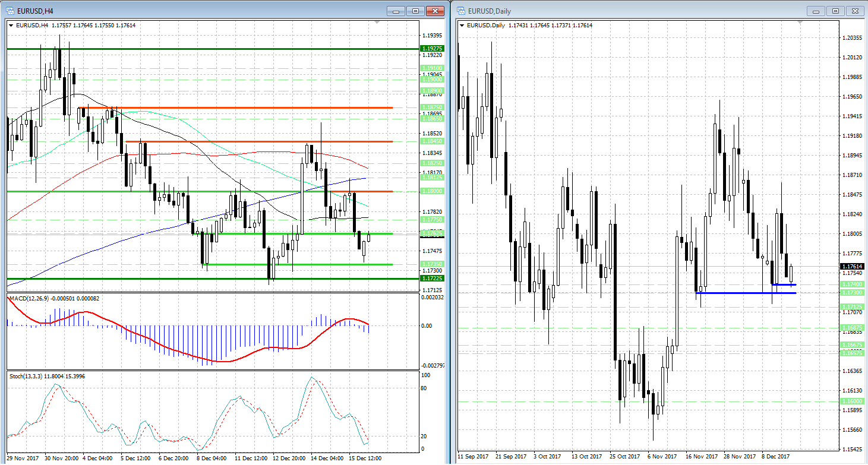This screenshot has width=868, height=465.
Task: Click the chart shift triangle on Daily chart
Action: [x=800, y=23]
